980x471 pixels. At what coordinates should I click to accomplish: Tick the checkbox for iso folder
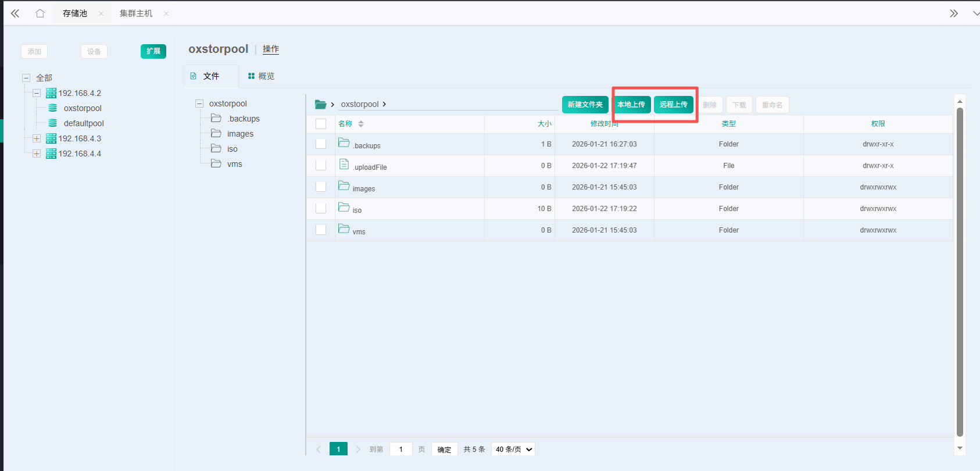point(321,208)
